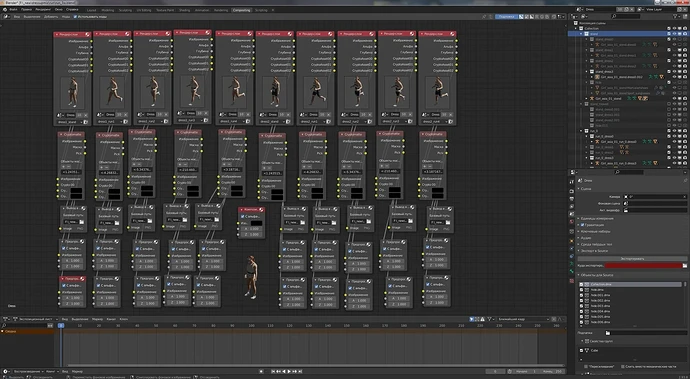Expand Ключевые наборы panel
690x379 pixels.
(x=595, y=231)
